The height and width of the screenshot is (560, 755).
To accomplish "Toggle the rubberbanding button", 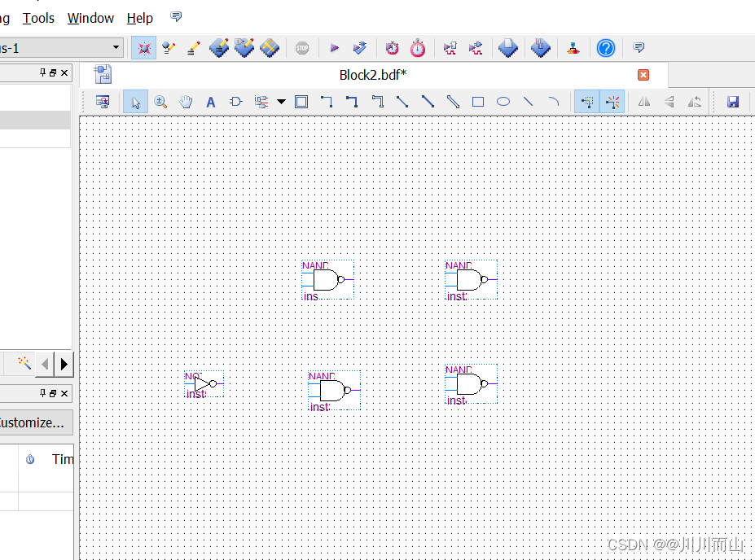I will point(612,102).
